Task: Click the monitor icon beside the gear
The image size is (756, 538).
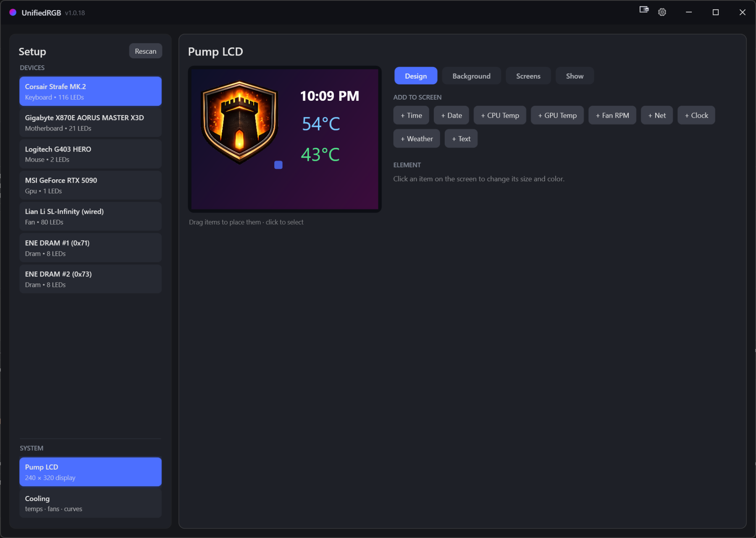Action: click(644, 10)
